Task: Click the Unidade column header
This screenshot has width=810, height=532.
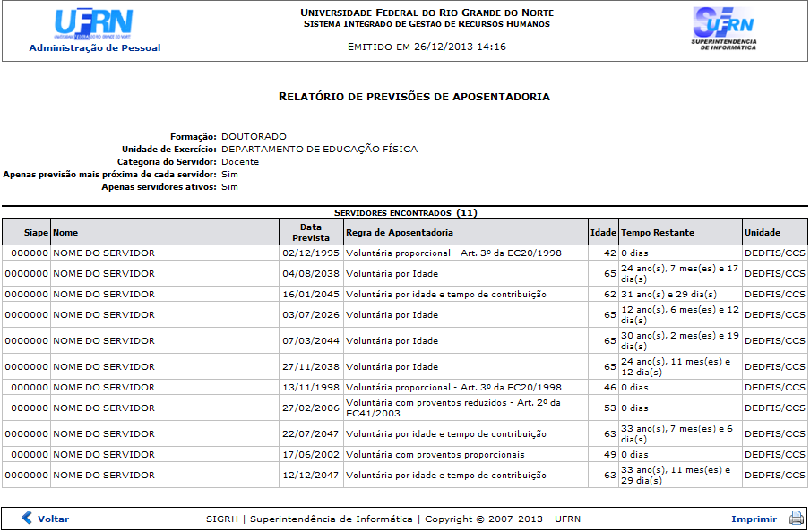Action: [763, 232]
